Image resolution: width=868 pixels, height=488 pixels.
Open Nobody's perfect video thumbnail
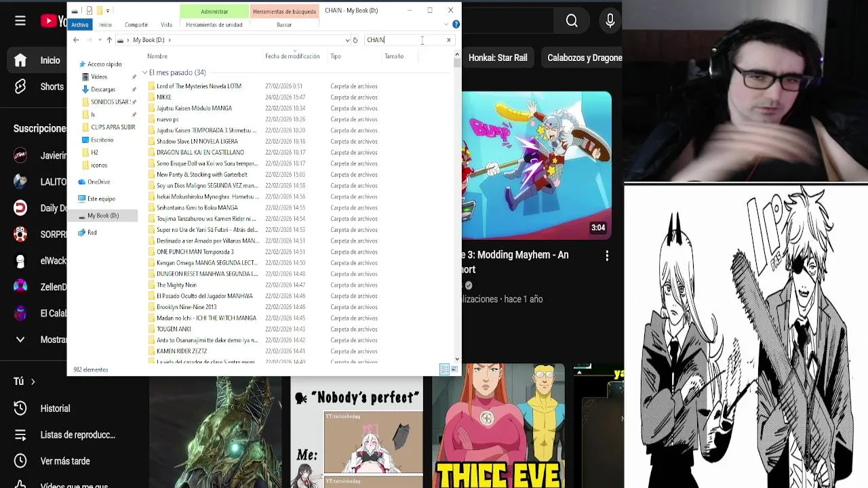pos(357,432)
